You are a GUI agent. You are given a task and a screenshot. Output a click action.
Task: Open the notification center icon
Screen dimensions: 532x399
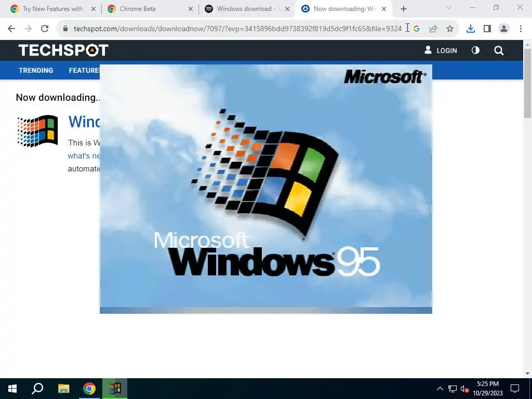click(515, 389)
